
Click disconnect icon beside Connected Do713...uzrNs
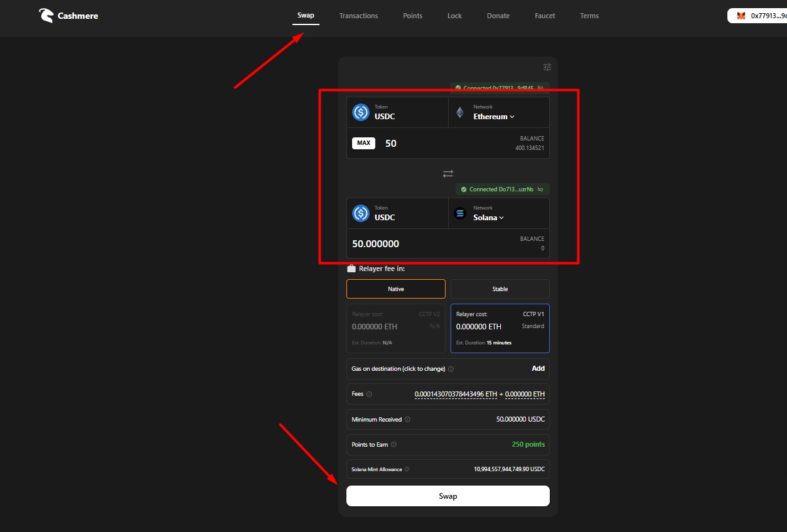click(x=540, y=189)
